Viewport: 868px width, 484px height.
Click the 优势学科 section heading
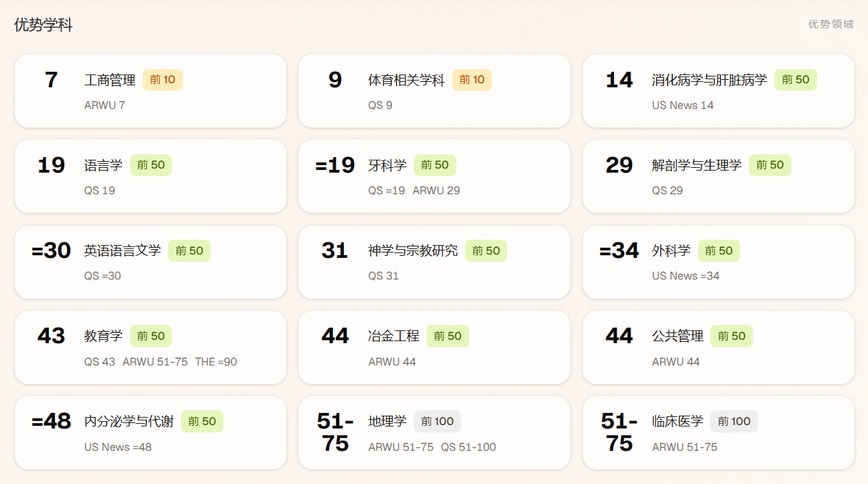point(43,25)
